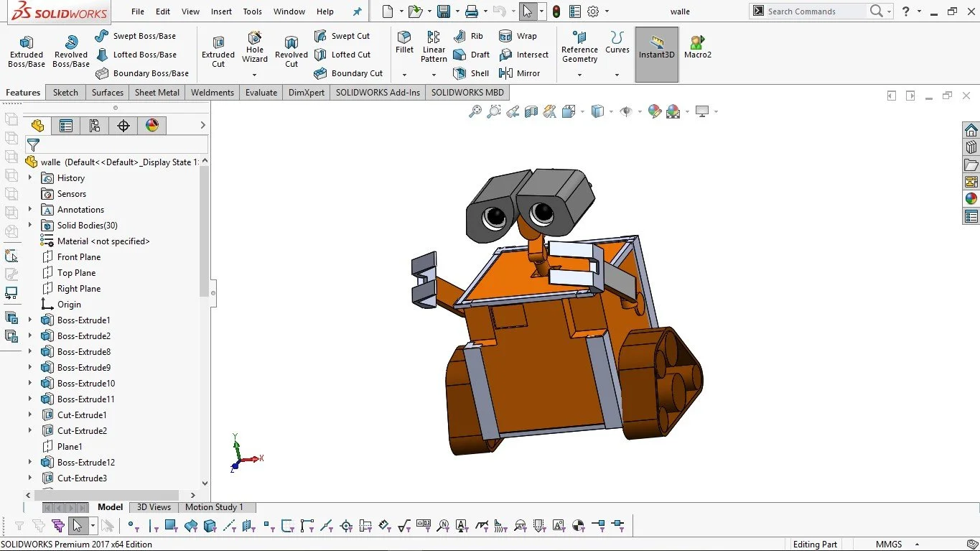Open the File menu
Viewport: 980px width, 551px height.
(x=138, y=11)
